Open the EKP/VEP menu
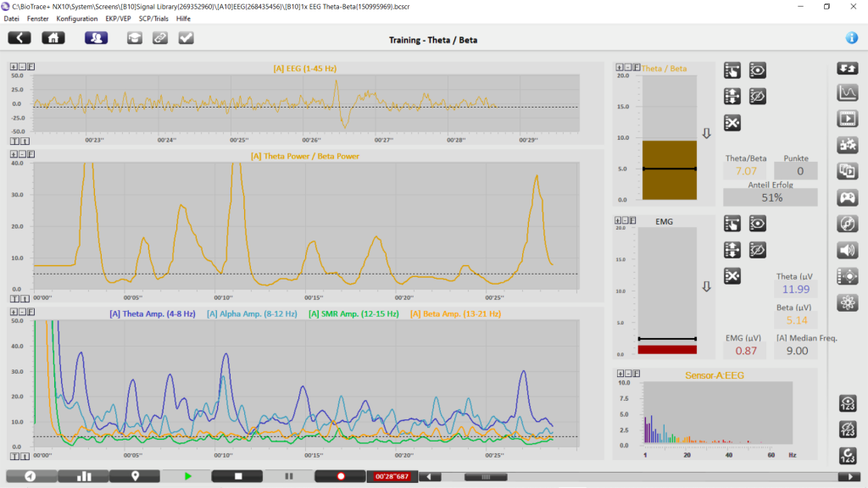 (118, 19)
